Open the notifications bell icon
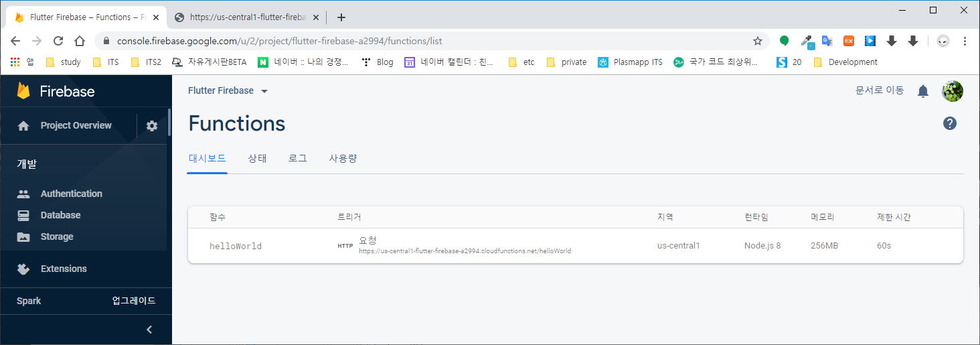This screenshot has width=980, height=345. click(x=923, y=91)
